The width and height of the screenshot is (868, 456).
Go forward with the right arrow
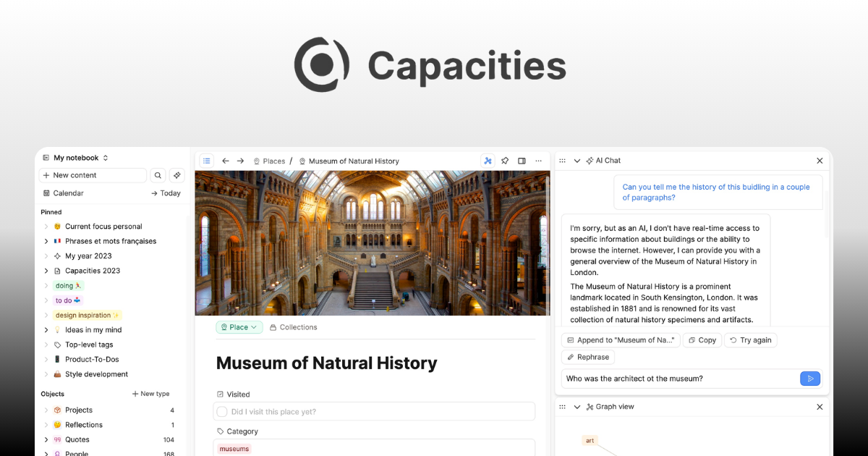[241, 161]
